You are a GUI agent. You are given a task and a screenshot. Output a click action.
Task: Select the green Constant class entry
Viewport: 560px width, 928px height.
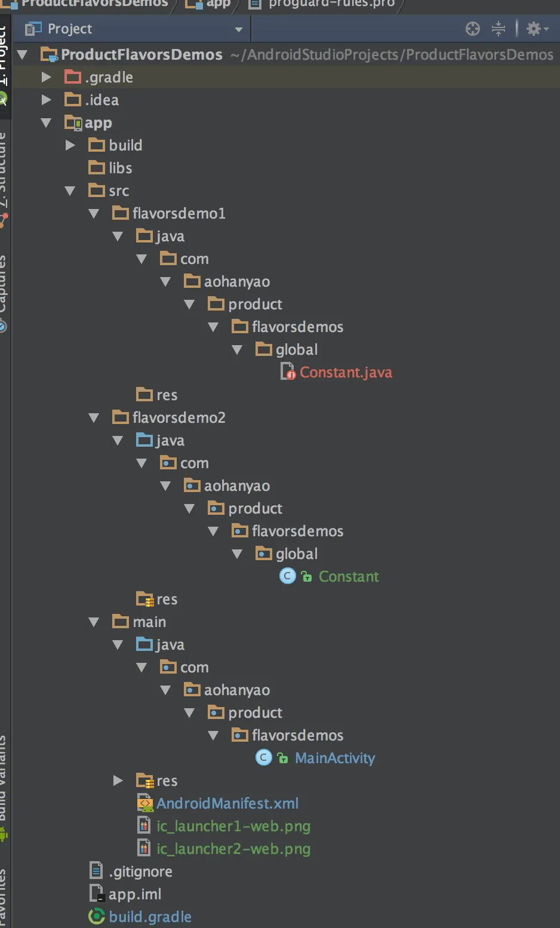click(349, 577)
